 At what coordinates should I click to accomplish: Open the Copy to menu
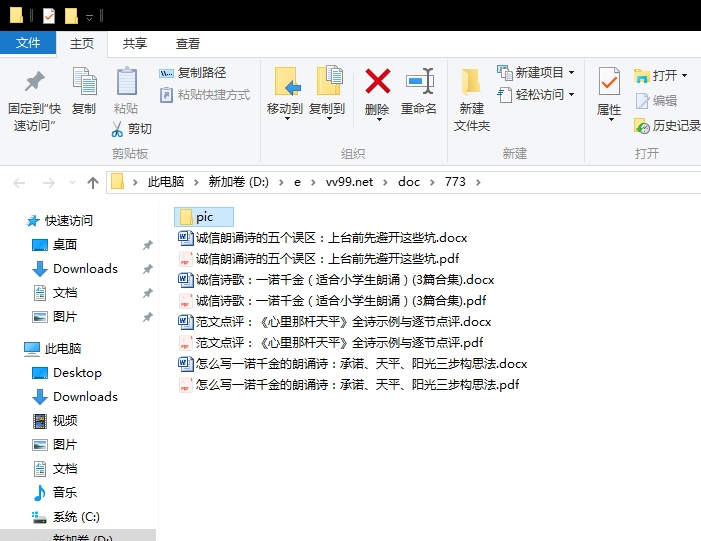[327, 94]
